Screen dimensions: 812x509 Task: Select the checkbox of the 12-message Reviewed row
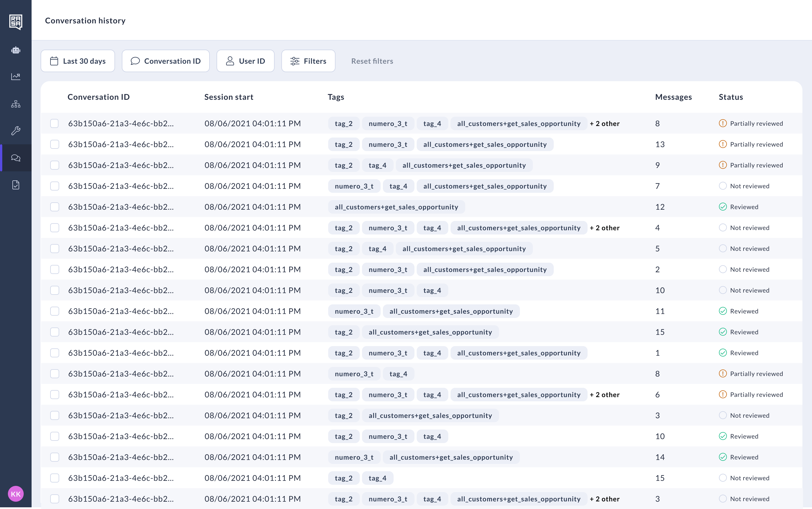tap(55, 207)
